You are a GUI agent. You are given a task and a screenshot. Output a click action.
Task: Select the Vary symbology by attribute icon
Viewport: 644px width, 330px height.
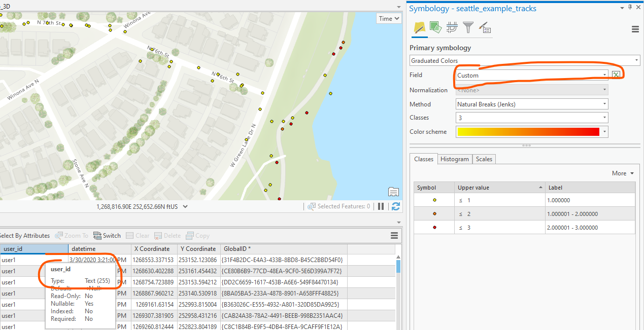435,27
